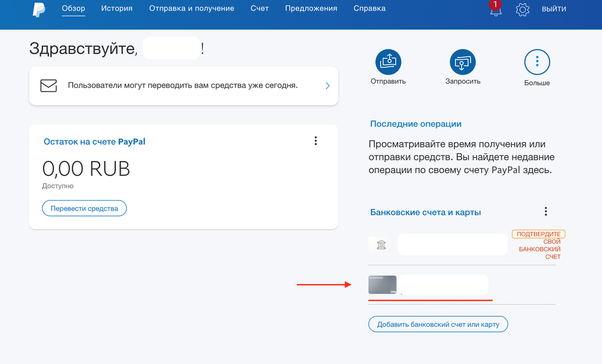This screenshot has height=364, width=602.
Task: Select the Счет menu item
Action: tap(260, 8)
